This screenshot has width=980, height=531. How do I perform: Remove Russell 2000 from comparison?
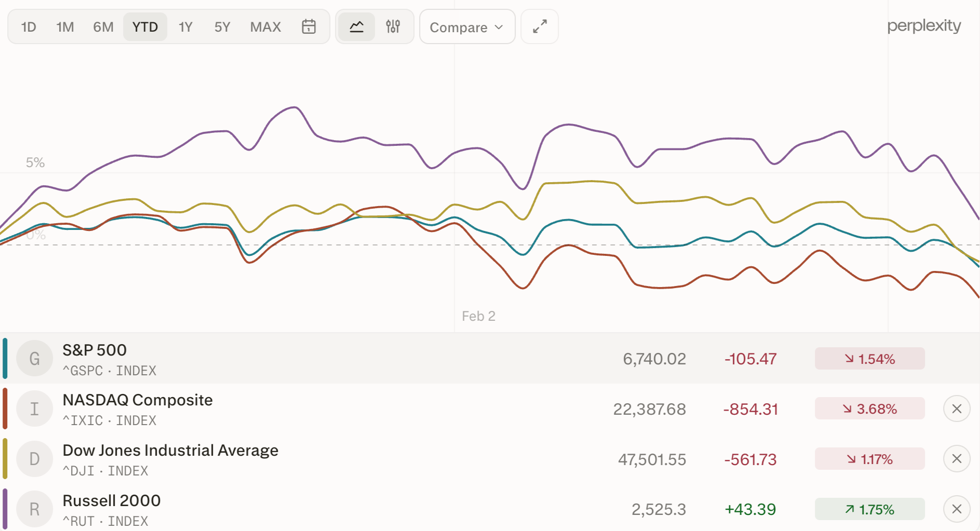957,509
